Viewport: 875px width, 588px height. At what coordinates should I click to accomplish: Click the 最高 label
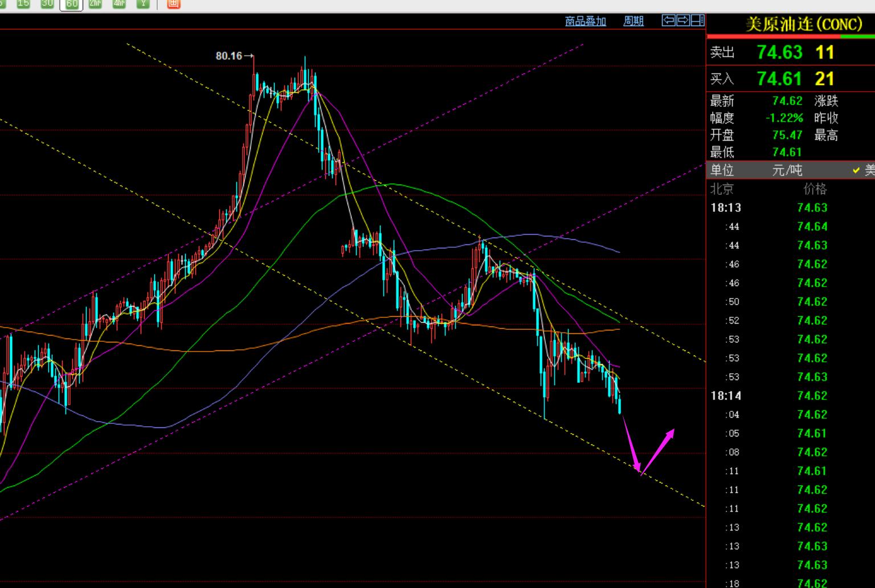[826, 135]
